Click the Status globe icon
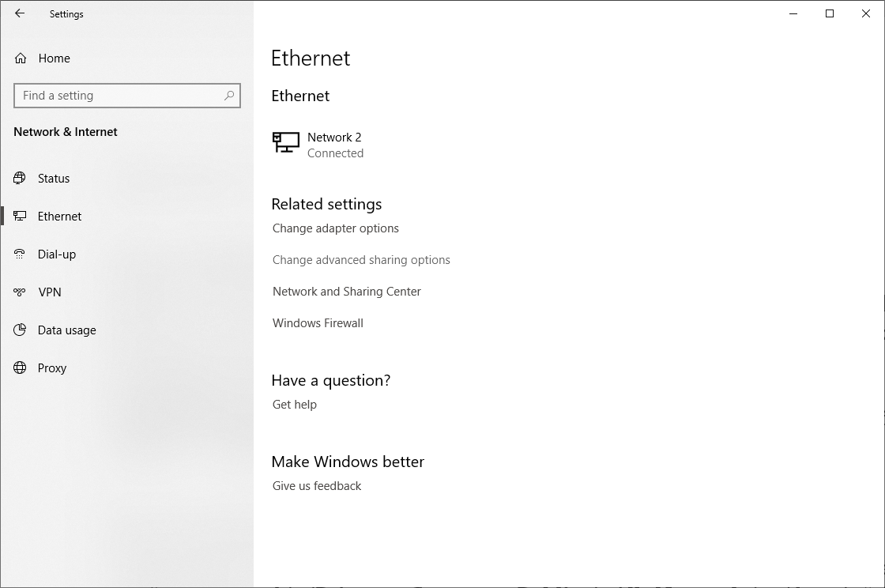885x588 pixels. [20, 179]
